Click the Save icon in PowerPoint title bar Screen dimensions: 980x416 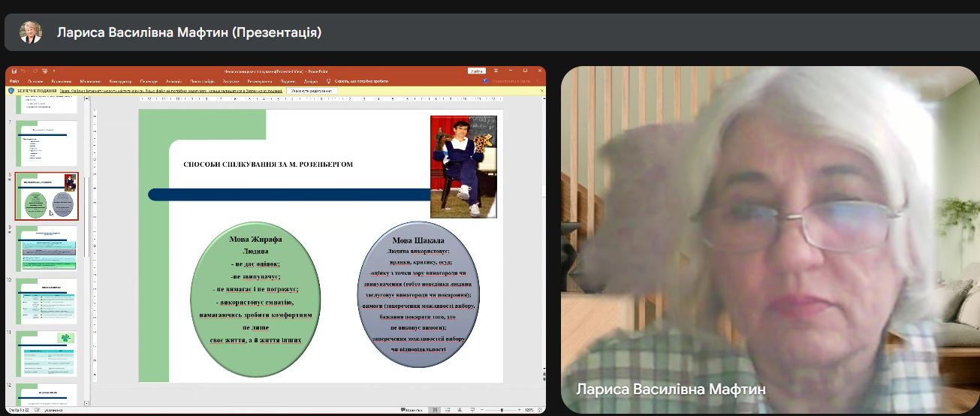14,71
